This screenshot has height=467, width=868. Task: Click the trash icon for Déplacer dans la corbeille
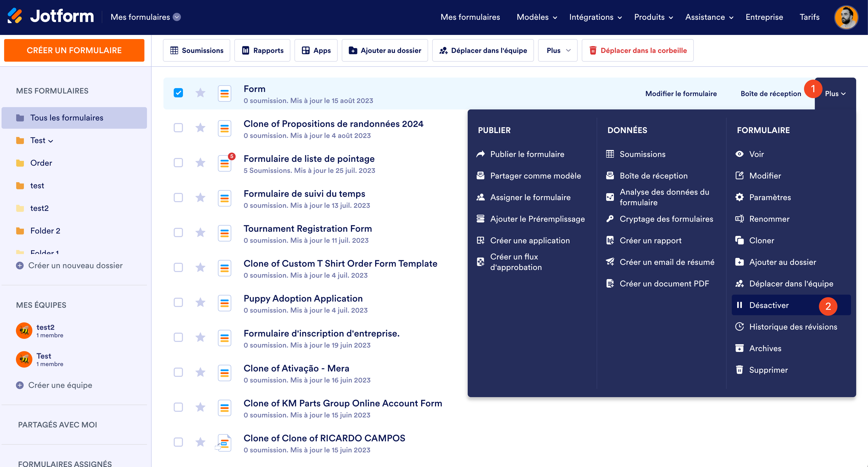pos(593,51)
